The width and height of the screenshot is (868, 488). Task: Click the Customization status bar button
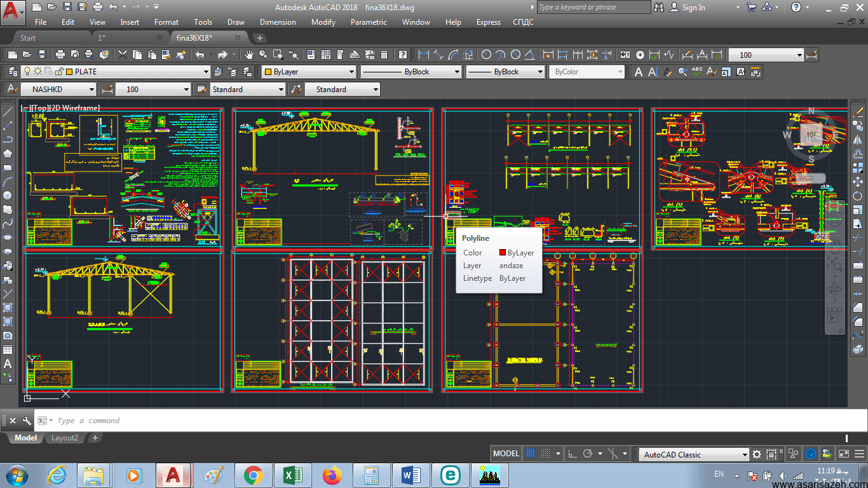pos(858,454)
